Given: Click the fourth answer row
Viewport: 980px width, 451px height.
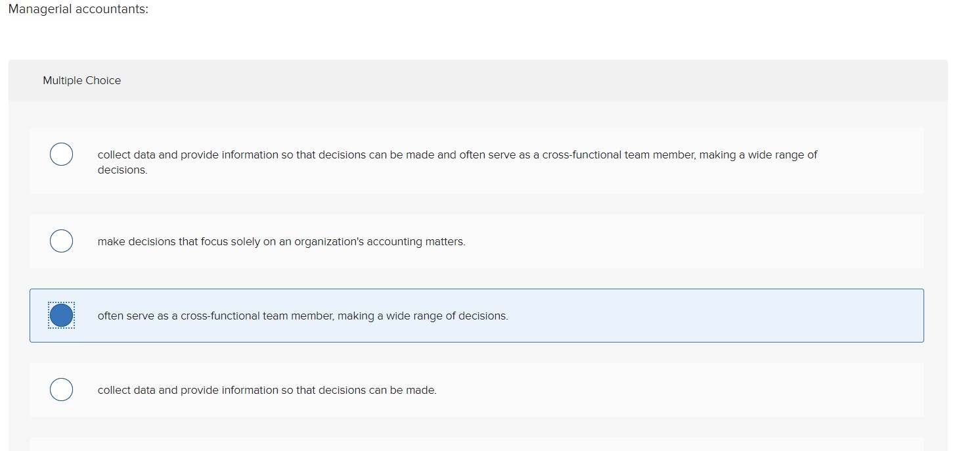Looking at the screenshot, I should (x=476, y=390).
